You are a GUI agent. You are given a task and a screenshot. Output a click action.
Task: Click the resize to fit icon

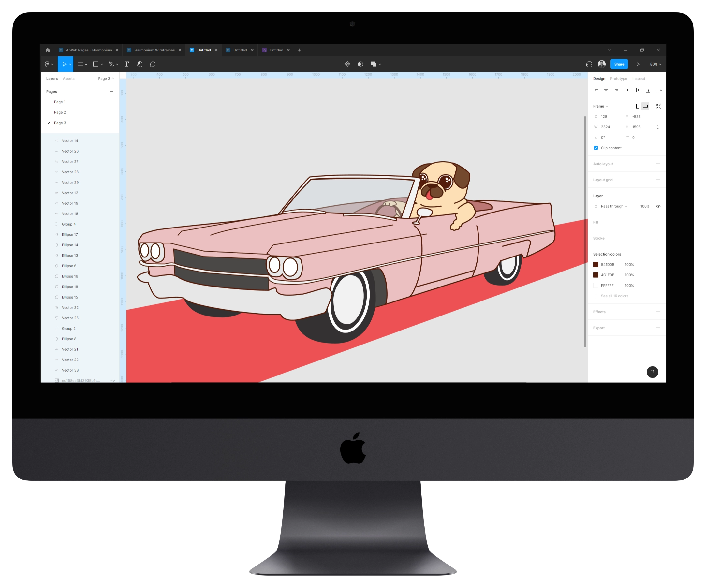coord(658,106)
